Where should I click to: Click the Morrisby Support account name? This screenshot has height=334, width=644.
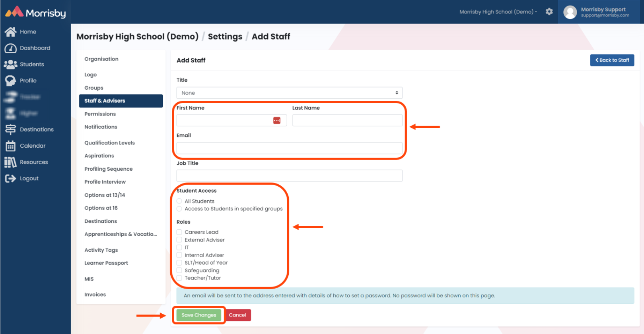click(603, 10)
